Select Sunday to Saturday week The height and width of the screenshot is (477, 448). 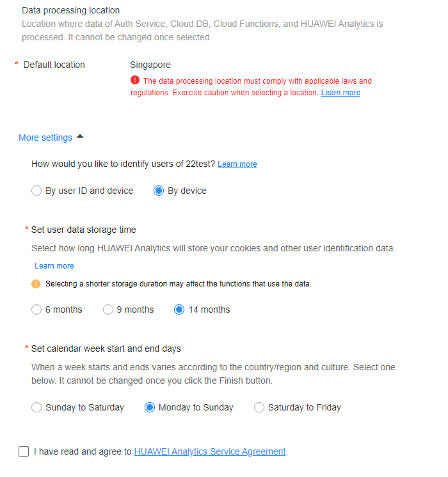(36, 407)
